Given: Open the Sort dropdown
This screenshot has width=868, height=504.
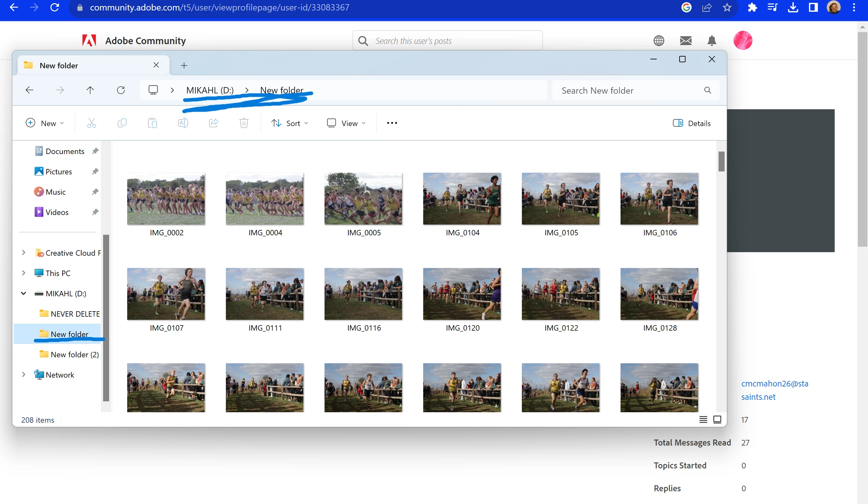Looking at the screenshot, I should tap(290, 123).
